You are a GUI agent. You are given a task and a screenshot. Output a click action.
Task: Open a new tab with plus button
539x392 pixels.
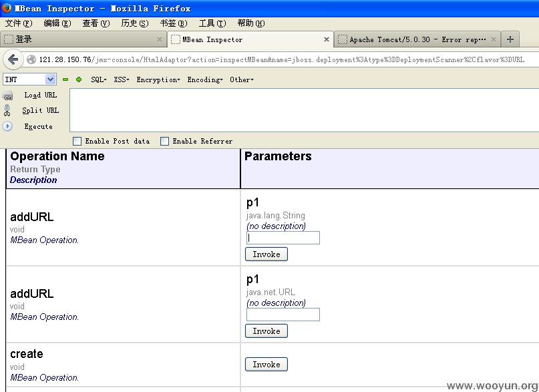[510, 39]
